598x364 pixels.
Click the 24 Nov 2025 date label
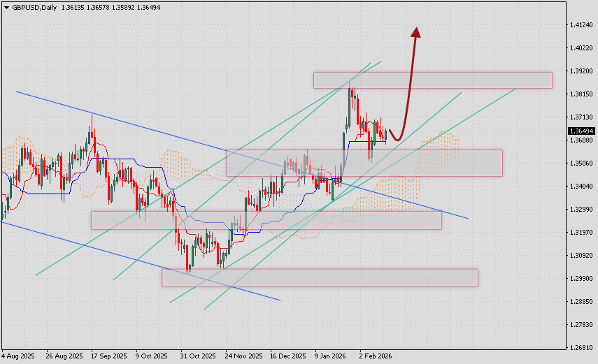(x=243, y=356)
